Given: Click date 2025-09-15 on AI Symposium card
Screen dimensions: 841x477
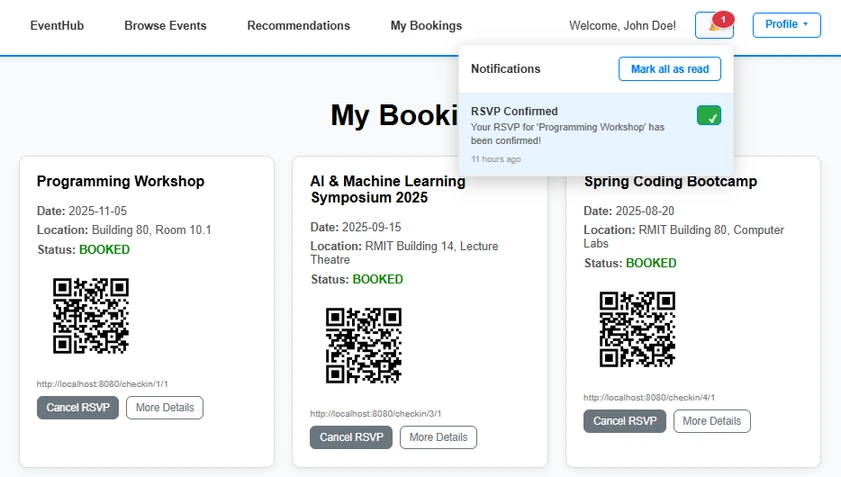Looking at the screenshot, I should click(371, 227).
